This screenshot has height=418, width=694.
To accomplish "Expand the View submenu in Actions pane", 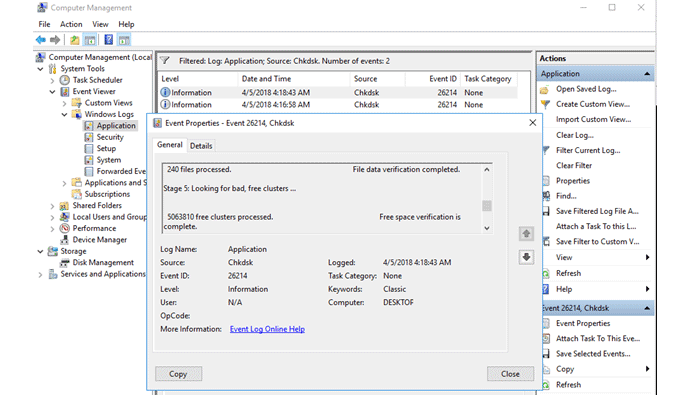I will 648,258.
